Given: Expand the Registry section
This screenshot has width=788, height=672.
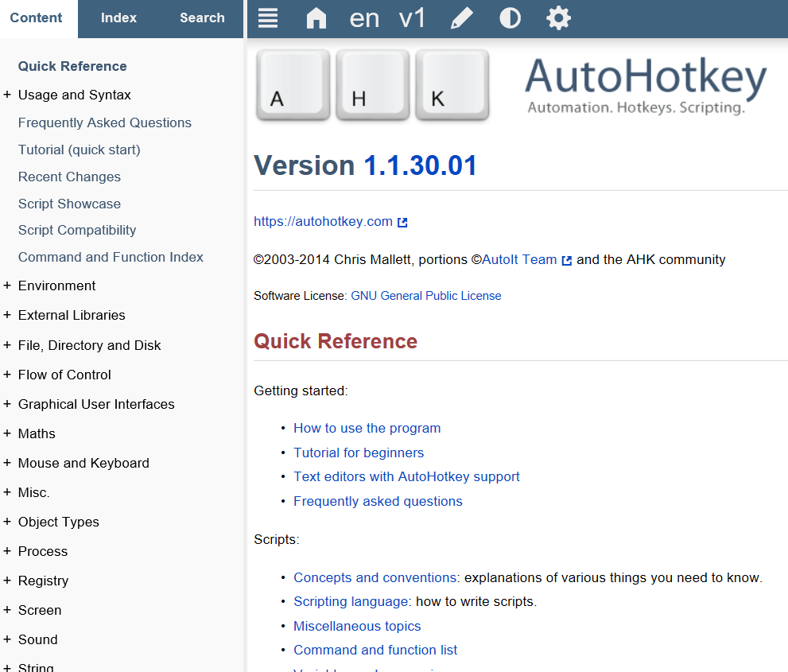Looking at the screenshot, I should pos(7,581).
